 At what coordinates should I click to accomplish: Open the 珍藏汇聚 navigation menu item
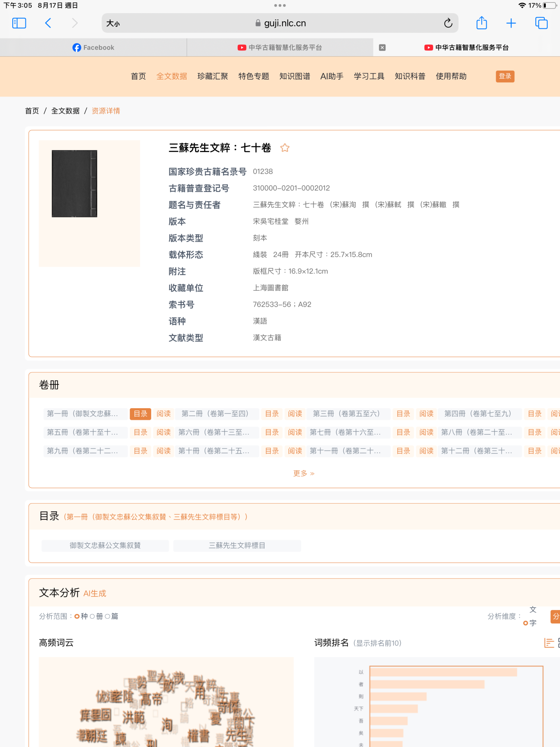212,76
